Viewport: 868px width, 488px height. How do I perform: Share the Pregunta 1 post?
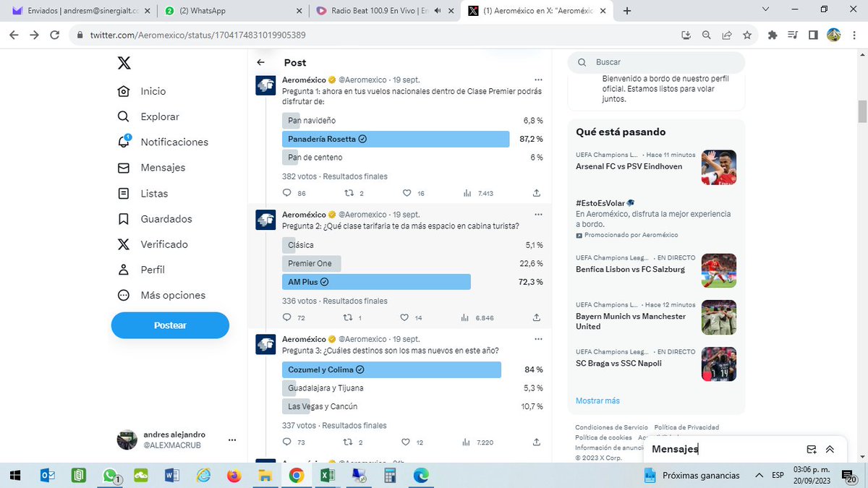[x=536, y=193]
